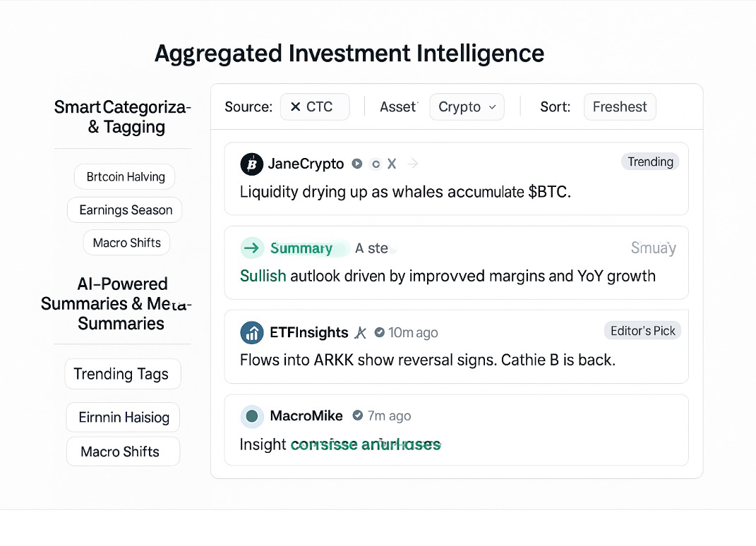Select the Eirnnin Haisiog tag
Viewport: 756px width, 546px height.
click(x=123, y=417)
